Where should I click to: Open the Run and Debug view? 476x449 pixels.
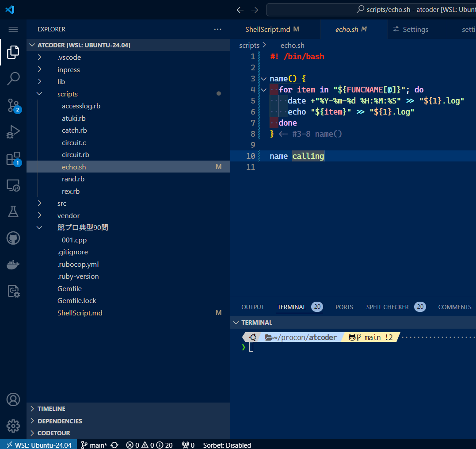coord(13,131)
